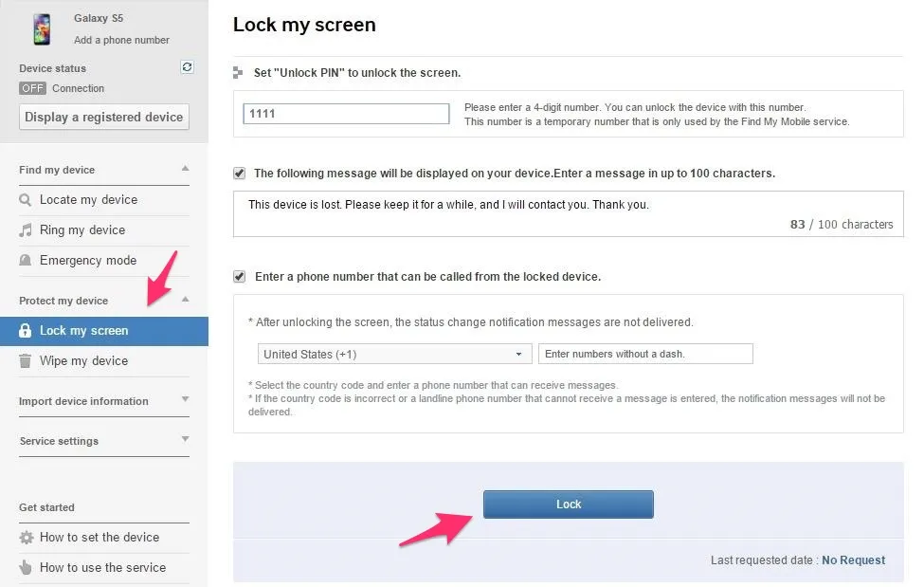Click the padlock icon on Lock my screen

tap(25, 330)
